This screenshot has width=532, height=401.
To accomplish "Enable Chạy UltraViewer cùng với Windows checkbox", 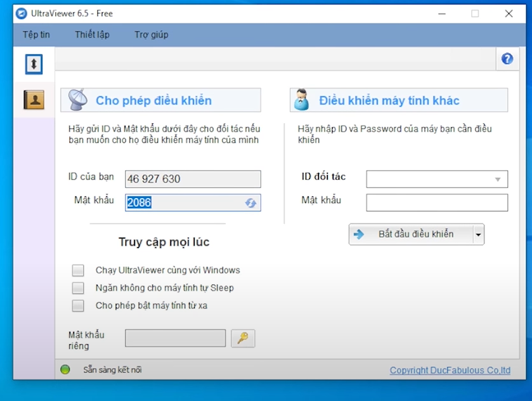I will (x=78, y=270).
